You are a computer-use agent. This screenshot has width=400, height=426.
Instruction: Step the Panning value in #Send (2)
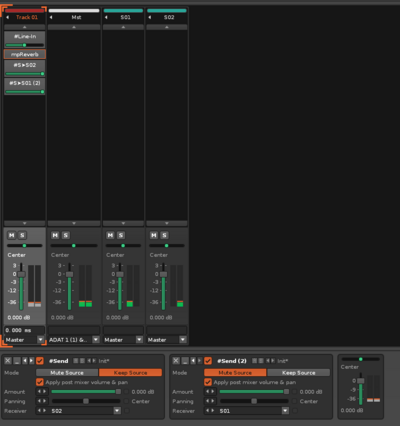tap(211, 401)
